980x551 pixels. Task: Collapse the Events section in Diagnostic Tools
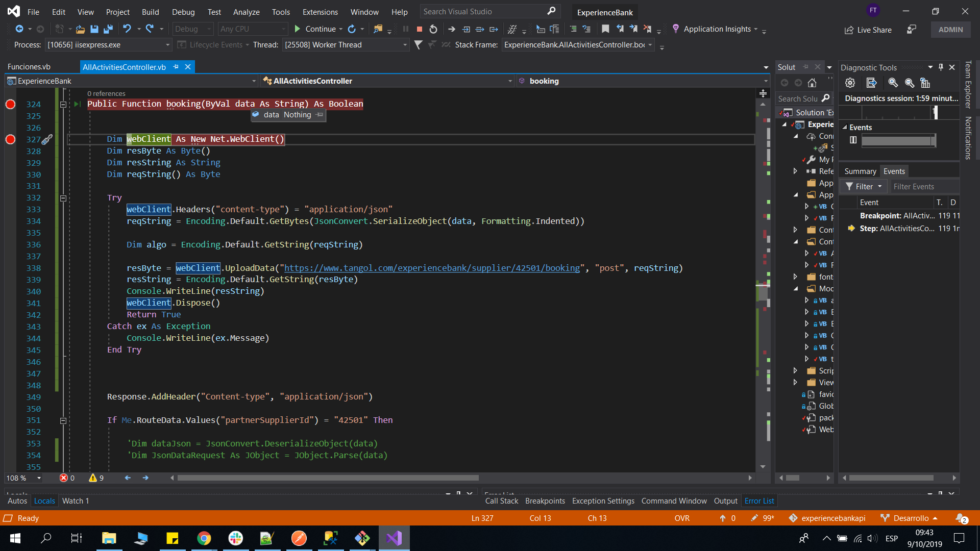point(845,128)
